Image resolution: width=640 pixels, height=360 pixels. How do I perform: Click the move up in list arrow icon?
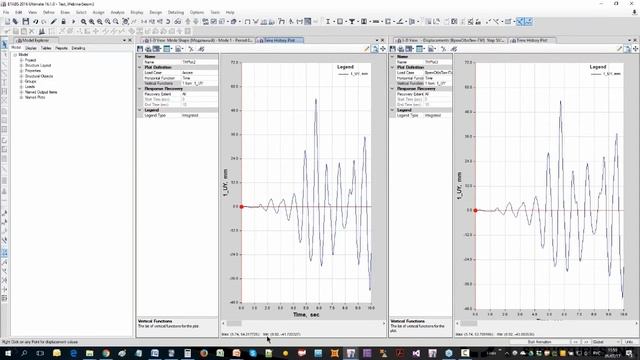[188, 21]
